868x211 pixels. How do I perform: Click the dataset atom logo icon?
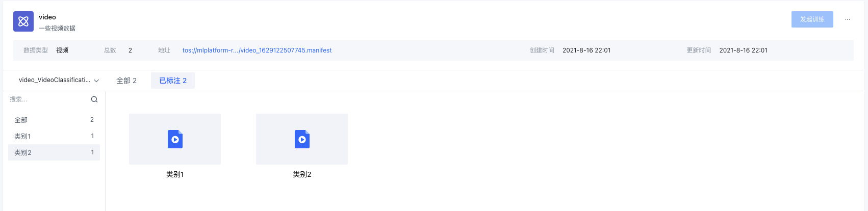coord(23,21)
